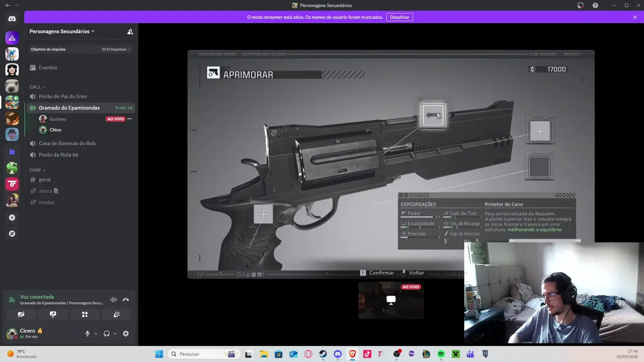Screen dimensions: 644x362
Task: Open Microsoft Store from the taskbar
Action: [278, 354]
